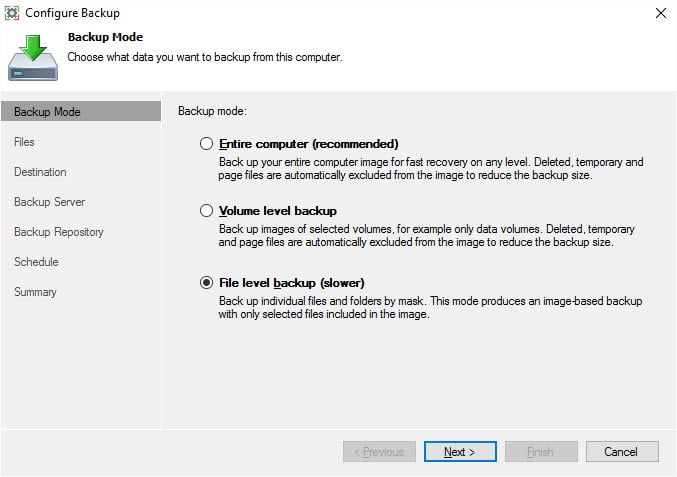Screen dimensions: 677x477
Task: Click 'Choose what data you want to backup' text
Action: (205, 57)
